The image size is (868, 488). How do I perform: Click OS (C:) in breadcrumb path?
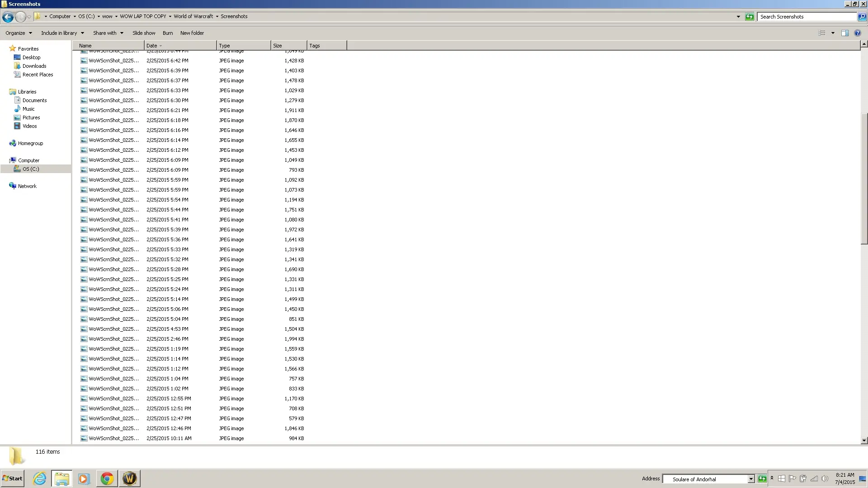point(86,16)
